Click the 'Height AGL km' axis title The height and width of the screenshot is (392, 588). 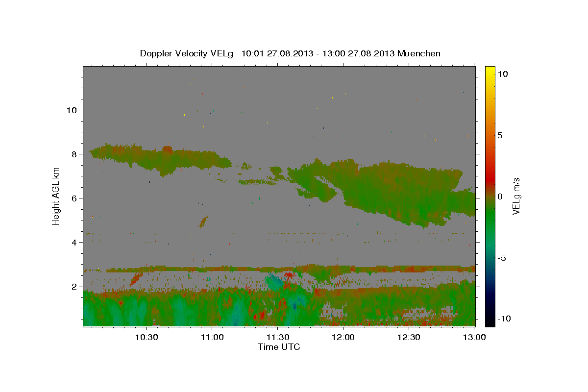click(x=56, y=196)
